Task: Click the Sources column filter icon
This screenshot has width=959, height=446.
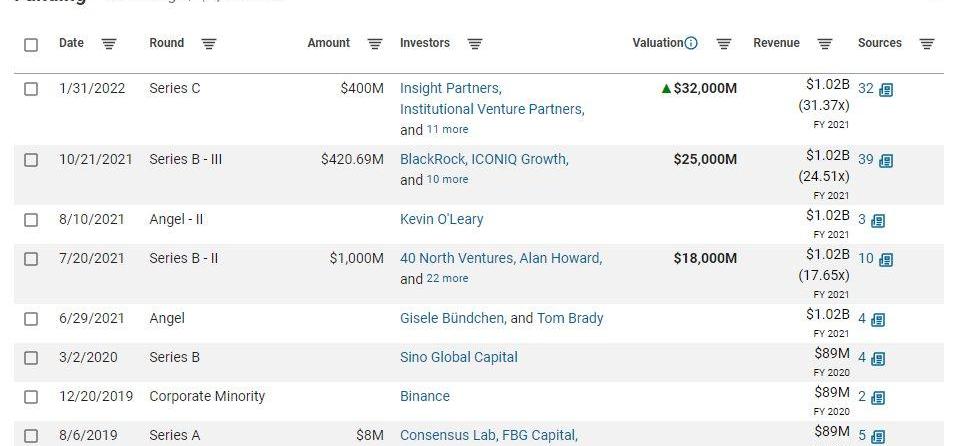Action: pos(927,44)
